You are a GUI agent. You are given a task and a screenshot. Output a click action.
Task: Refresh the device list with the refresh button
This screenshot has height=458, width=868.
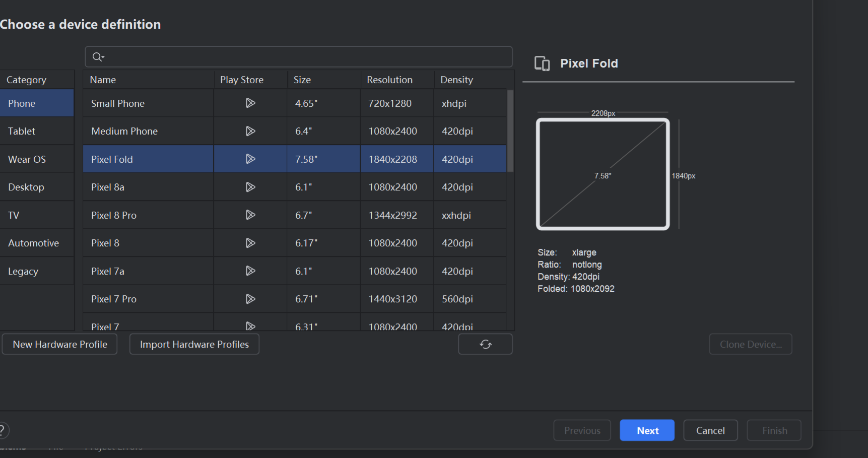pos(485,344)
